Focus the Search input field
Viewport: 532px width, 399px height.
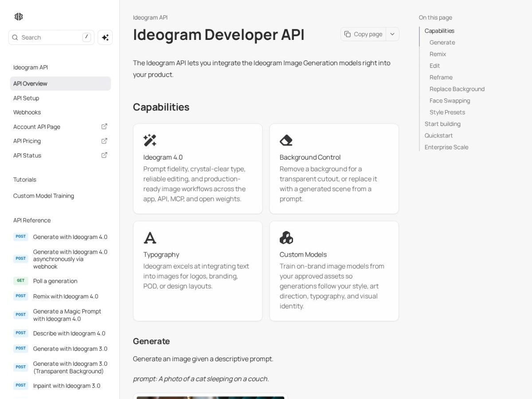tap(51, 38)
